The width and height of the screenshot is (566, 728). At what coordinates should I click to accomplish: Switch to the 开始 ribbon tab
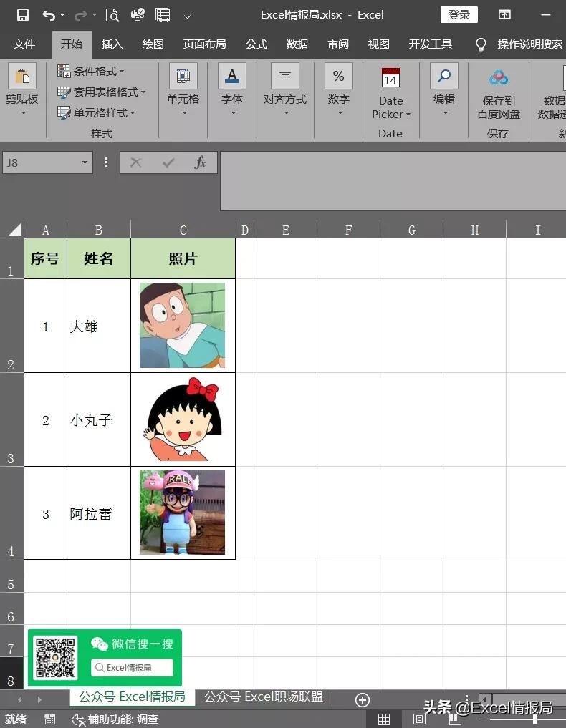click(72, 44)
